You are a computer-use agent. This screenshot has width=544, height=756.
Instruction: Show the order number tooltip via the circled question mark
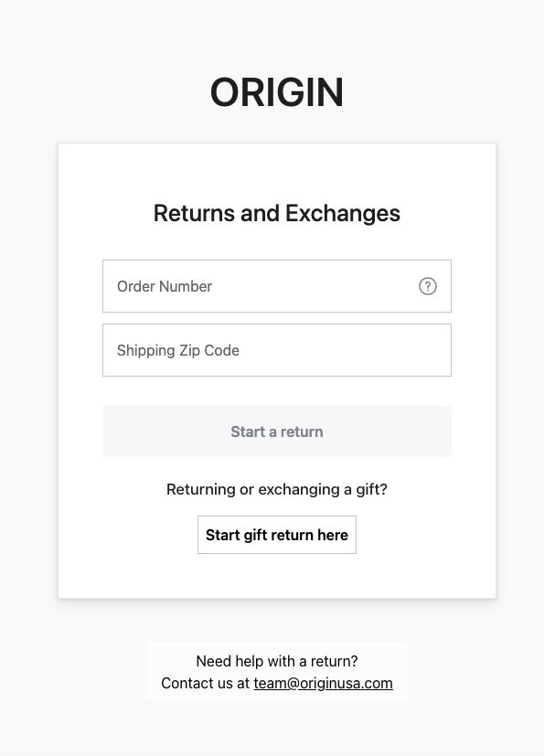[x=427, y=286]
